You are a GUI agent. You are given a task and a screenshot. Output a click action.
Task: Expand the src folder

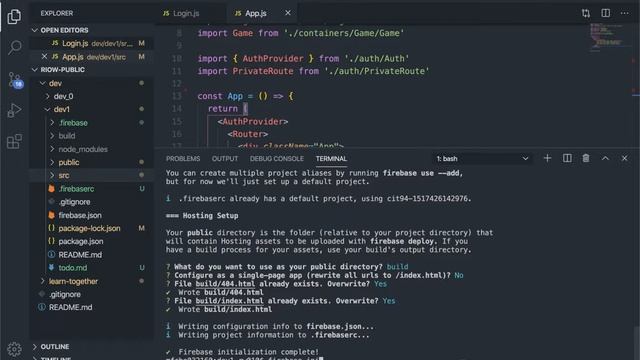(x=52, y=175)
